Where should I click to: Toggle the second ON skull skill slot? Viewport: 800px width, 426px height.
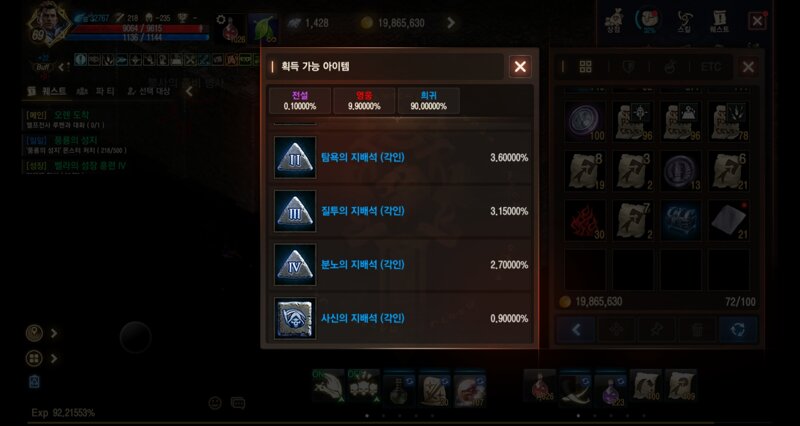(x=364, y=386)
